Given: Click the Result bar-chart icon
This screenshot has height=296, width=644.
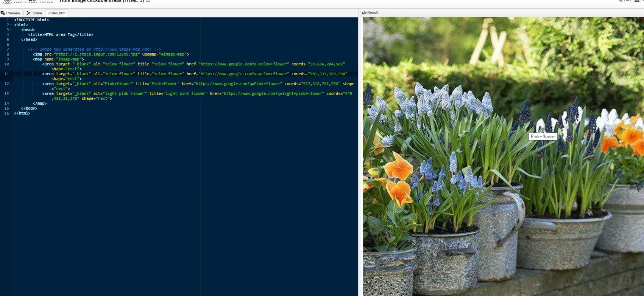Looking at the screenshot, I should (x=364, y=12).
